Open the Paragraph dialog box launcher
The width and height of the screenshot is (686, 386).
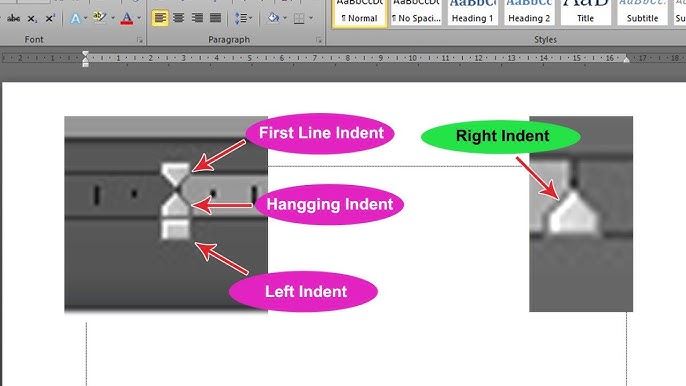[x=319, y=40]
